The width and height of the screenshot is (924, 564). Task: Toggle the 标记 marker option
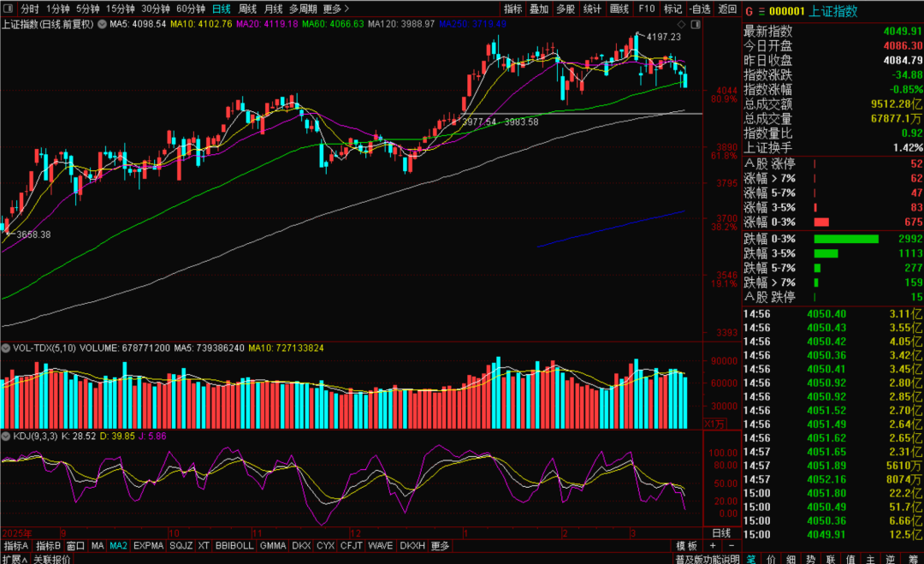672,9
